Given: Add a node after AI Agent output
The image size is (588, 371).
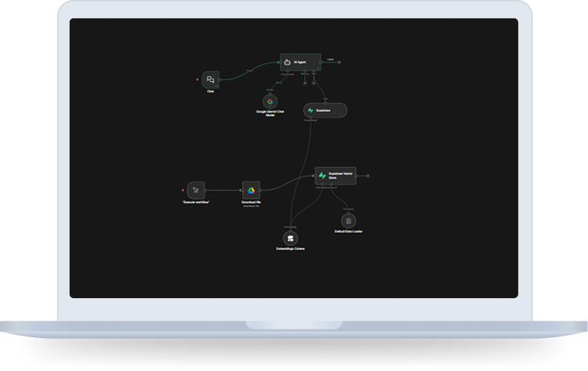Looking at the screenshot, I should (340, 62).
